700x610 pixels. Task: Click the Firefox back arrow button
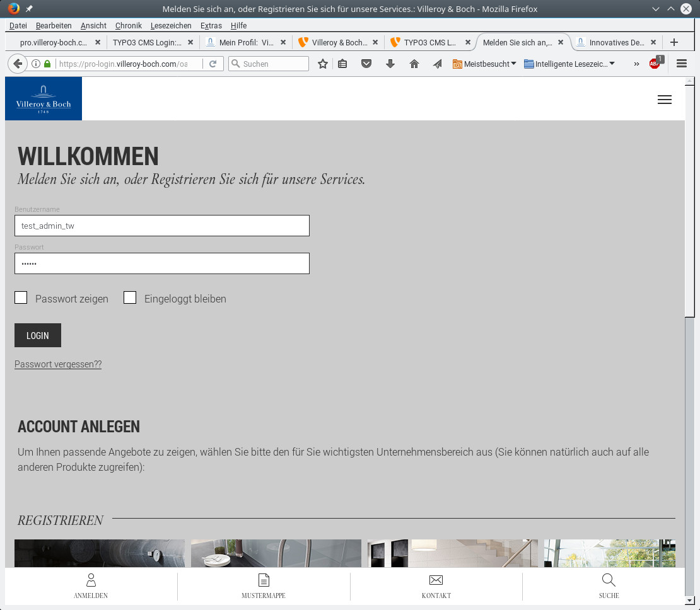pos(18,64)
